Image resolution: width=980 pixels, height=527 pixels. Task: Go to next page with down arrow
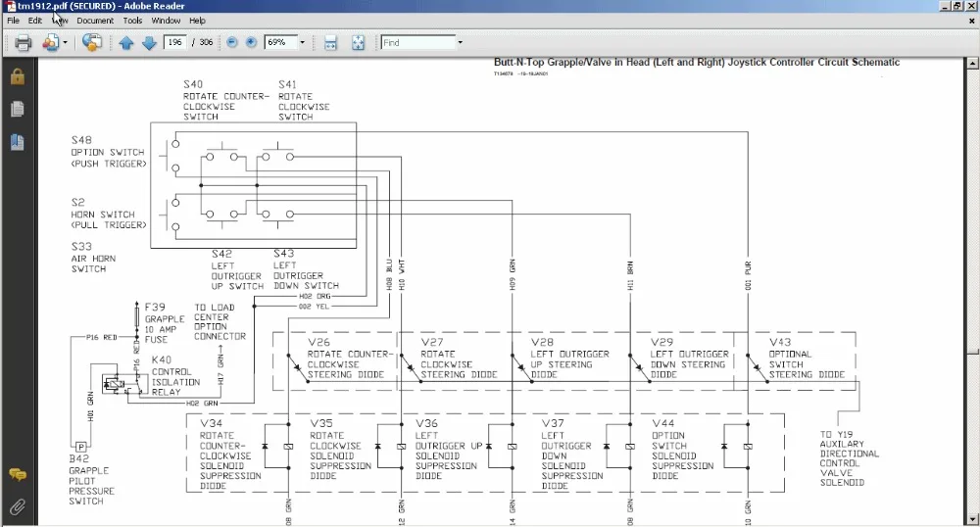[x=149, y=43]
